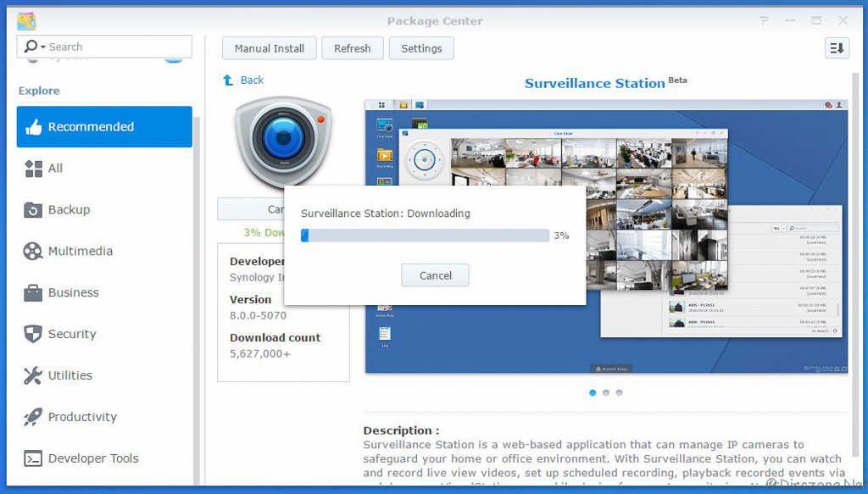
Task: Click the Productivity rocket icon
Action: [x=33, y=417]
